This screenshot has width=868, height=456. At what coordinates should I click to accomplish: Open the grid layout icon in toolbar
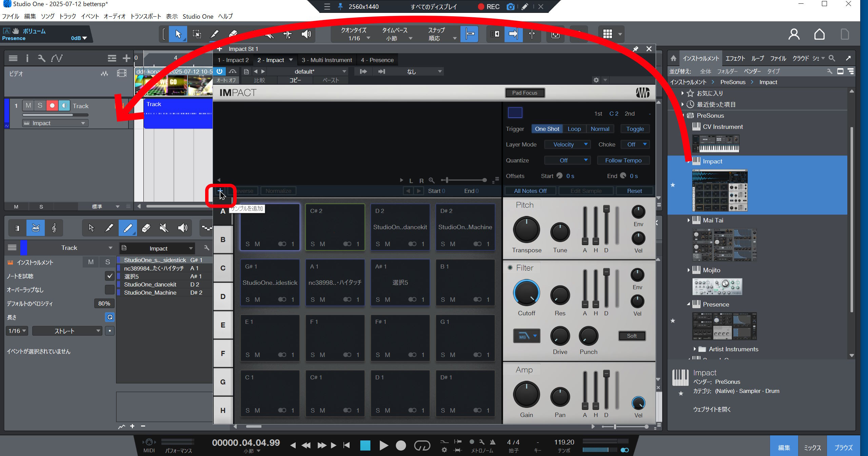[607, 34]
